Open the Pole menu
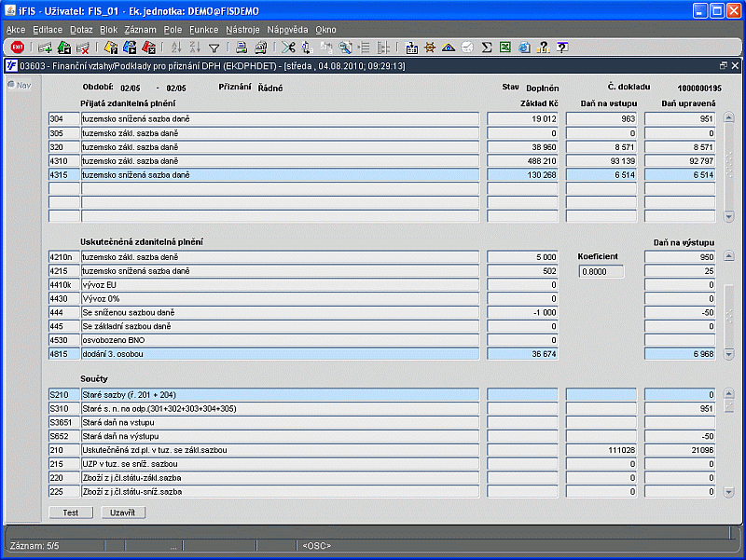The height and width of the screenshot is (560, 746). [173, 30]
